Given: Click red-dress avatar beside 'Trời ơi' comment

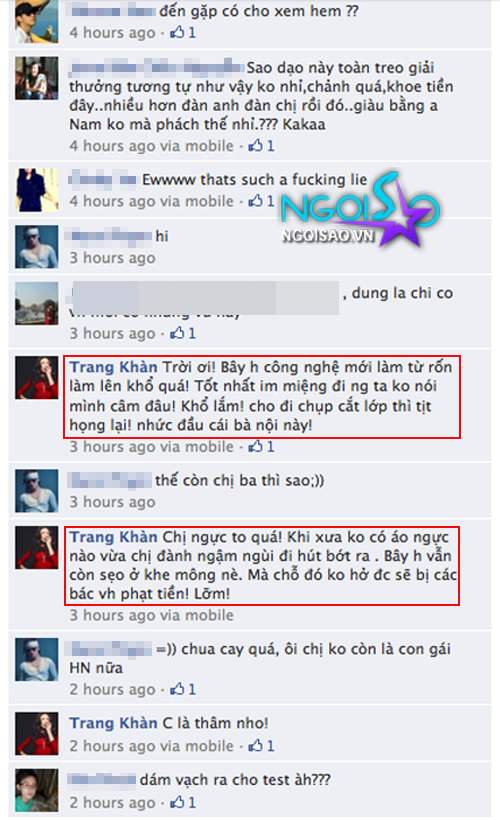Looking at the screenshot, I should point(37,378).
